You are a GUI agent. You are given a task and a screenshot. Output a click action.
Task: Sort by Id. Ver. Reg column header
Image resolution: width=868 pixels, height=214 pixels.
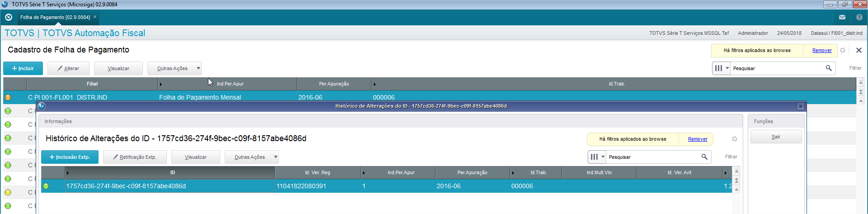click(x=317, y=172)
